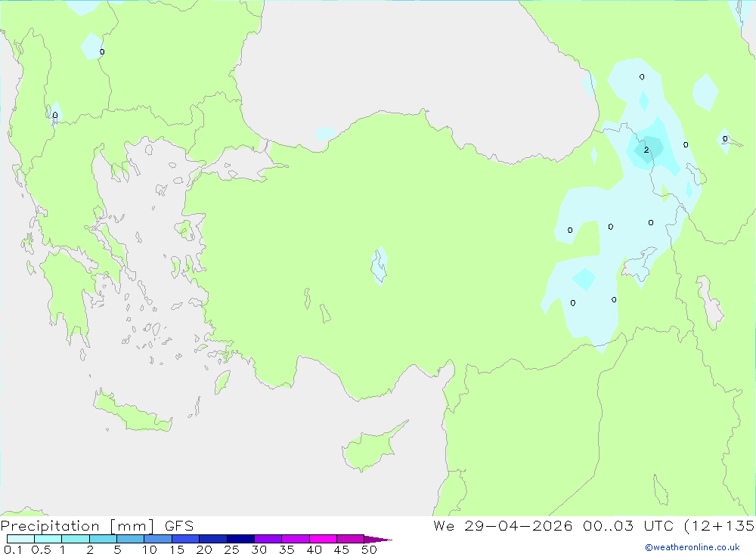The width and height of the screenshot is (756, 554).
Task: Click the legend swatch between 20 and 25
Action: (x=213, y=539)
